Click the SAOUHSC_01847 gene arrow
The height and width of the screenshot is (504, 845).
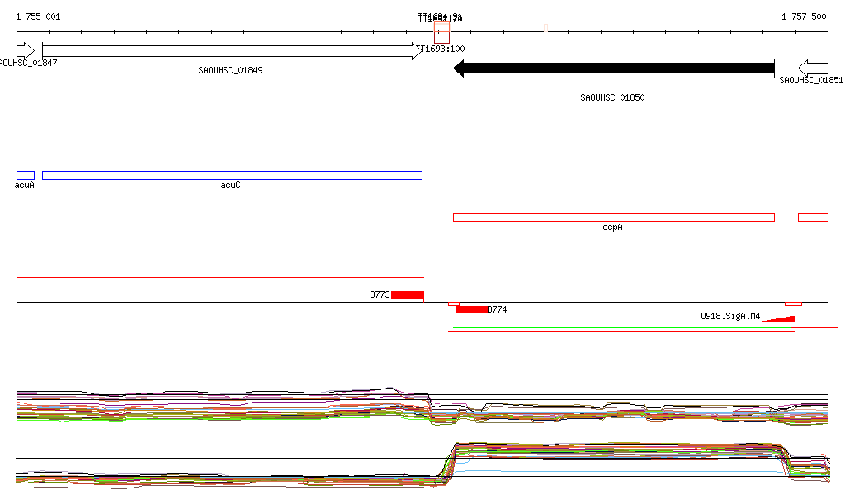[26, 51]
